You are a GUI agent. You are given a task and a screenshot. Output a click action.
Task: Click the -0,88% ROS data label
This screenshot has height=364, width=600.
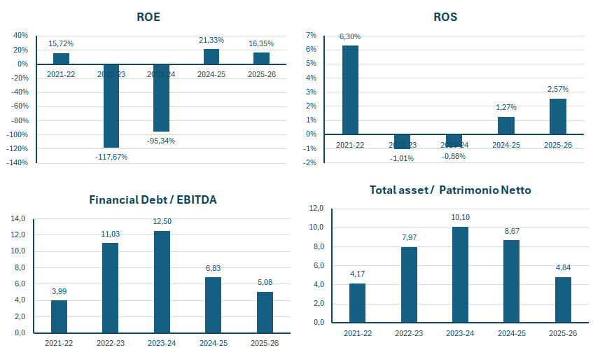[454, 156]
